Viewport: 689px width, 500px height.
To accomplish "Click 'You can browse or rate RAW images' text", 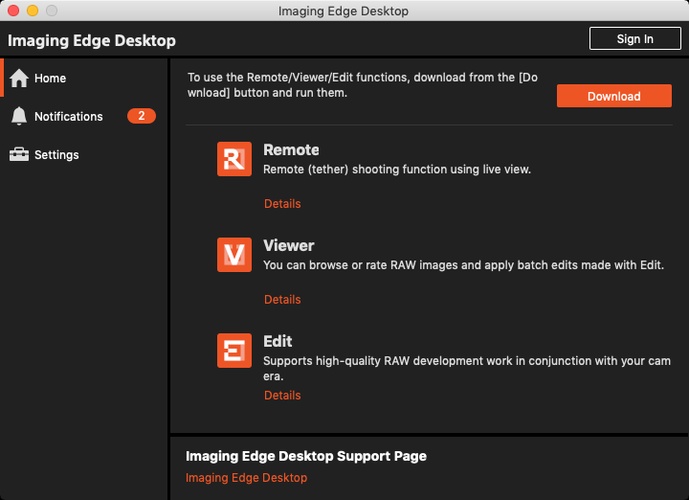I will point(464,265).
